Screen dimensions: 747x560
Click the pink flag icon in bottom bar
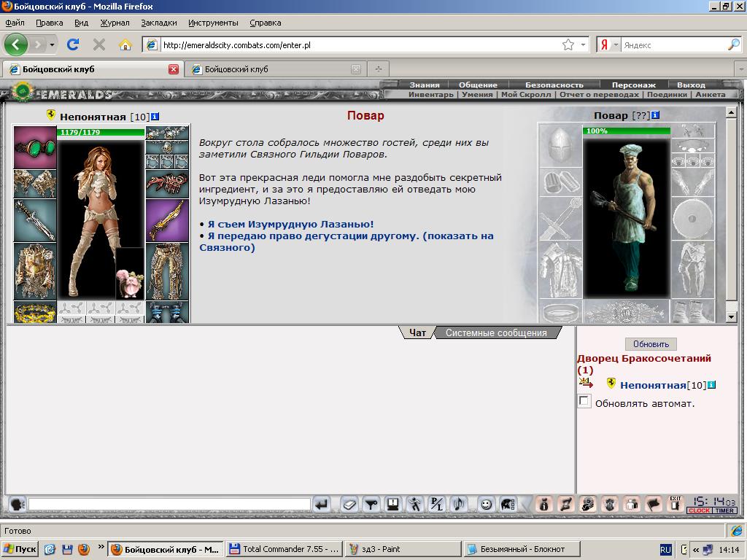click(653, 504)
